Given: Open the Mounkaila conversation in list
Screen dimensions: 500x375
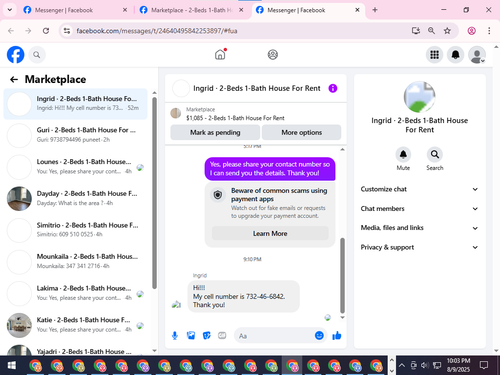Looking at the screenshot, I should [x=75, y=262].
